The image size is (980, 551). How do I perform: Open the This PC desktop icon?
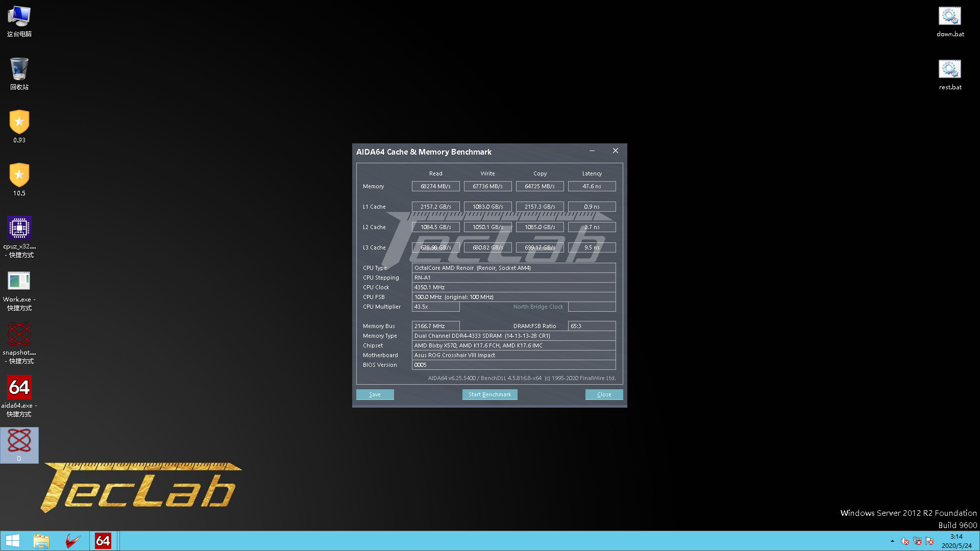pyautogui.click(x=19, y=21)
